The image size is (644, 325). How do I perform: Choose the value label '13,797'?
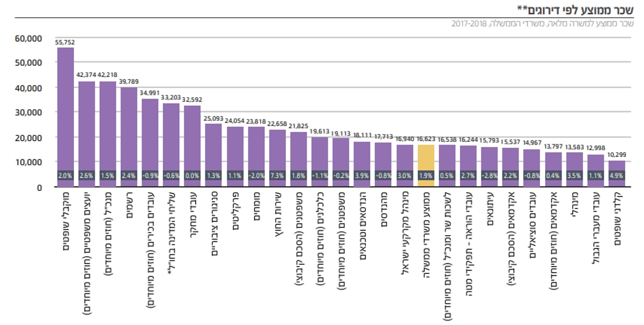coord(553,146)
